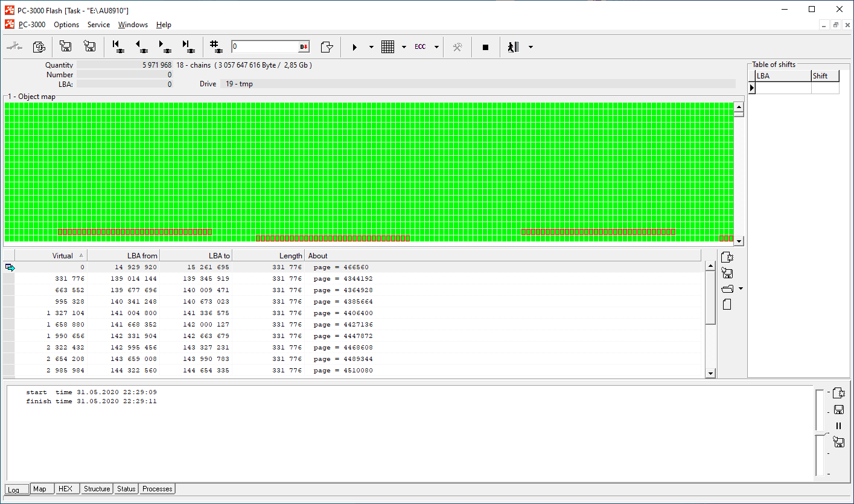The image size is (854, 504).
Task: Click the hash go-to-position icon in the toolbar
Action: point(216,46)
